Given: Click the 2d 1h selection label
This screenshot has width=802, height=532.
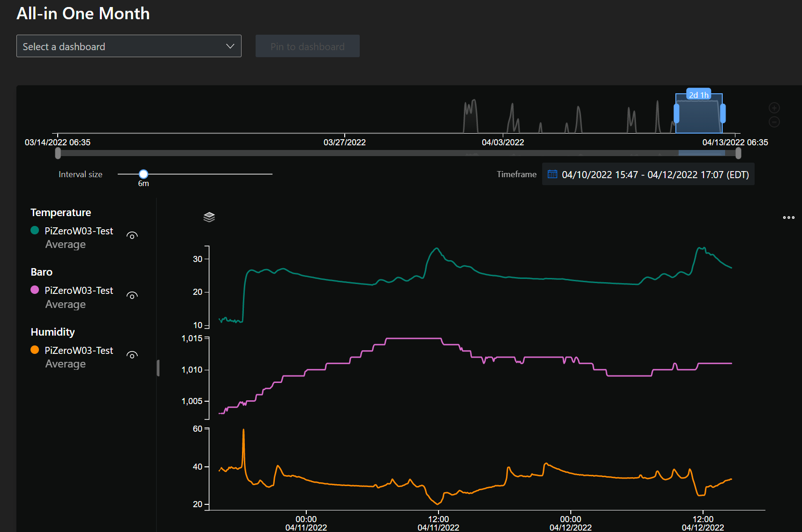Looking at the screenshot, I should point(698,95).
